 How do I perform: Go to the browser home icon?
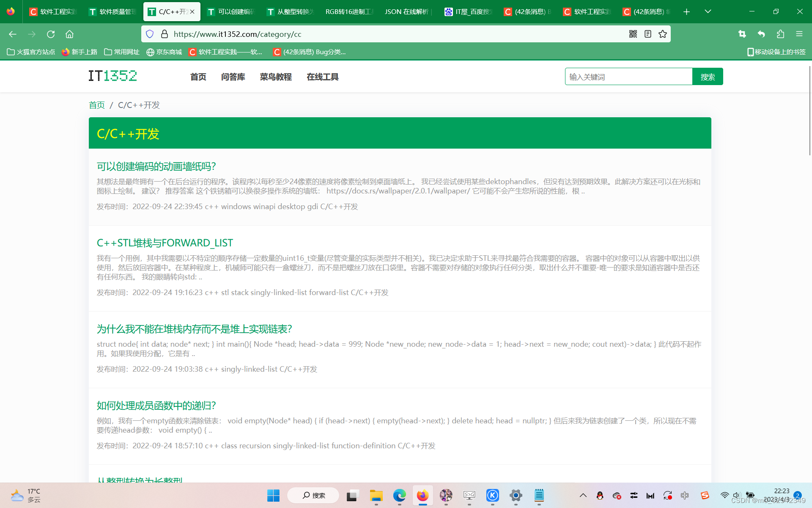tap(69, 34)
